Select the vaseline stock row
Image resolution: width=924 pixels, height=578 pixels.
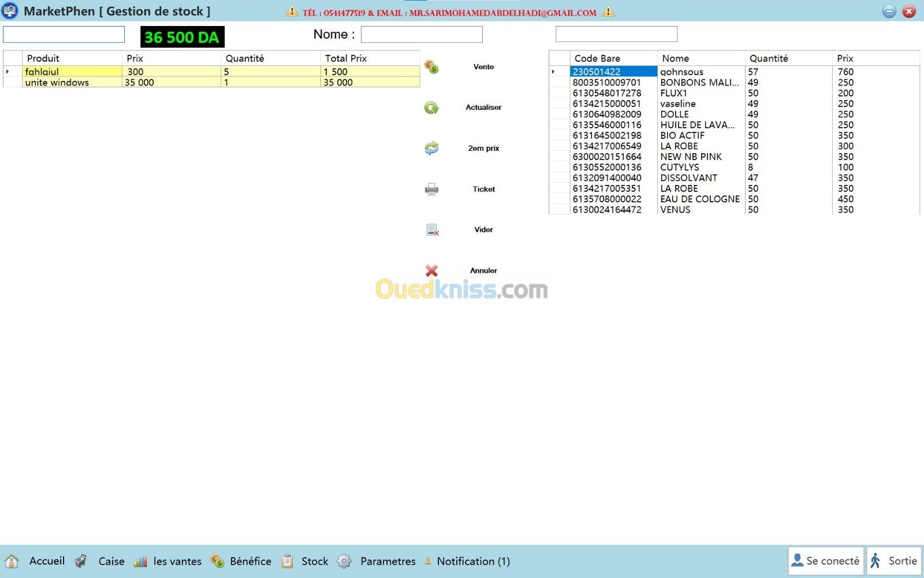coord(734,104)
